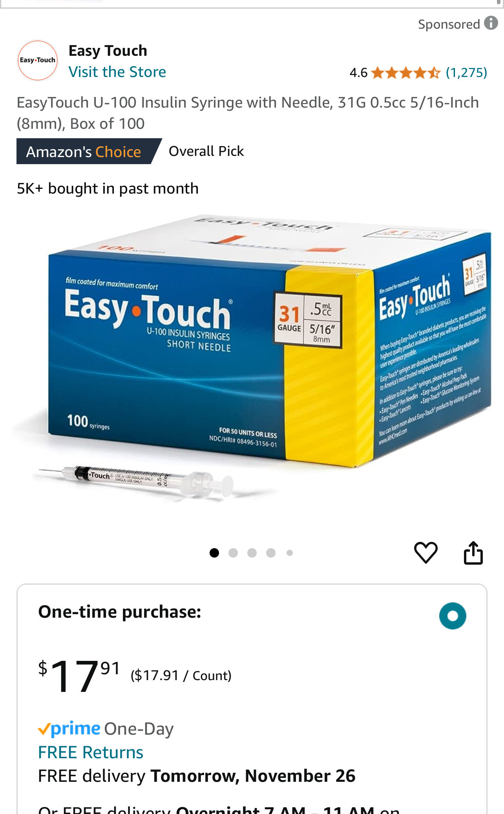Tap the Easy Touch brand logo
The width and height of the screenshot is (504, 814).
tap(38, 60)
